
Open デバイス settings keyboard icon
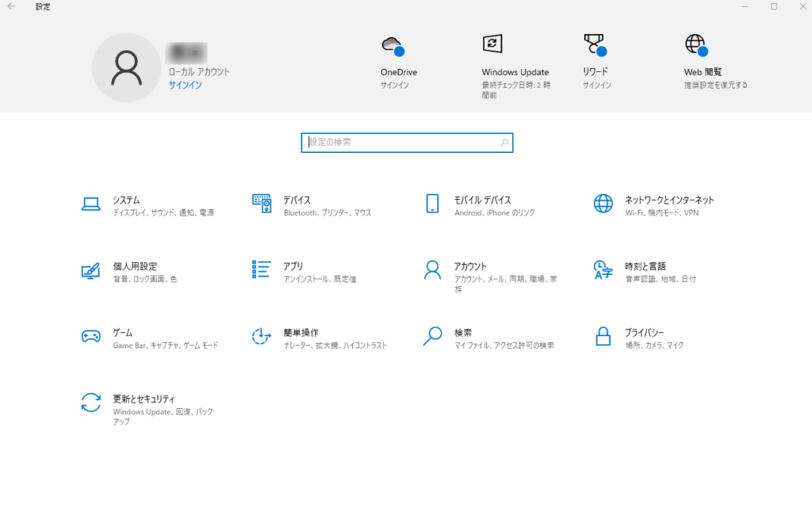point(262,204)
